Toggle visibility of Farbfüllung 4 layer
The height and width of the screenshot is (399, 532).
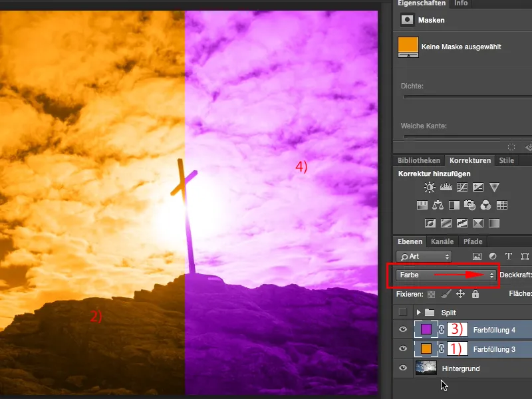coord(402,330)
